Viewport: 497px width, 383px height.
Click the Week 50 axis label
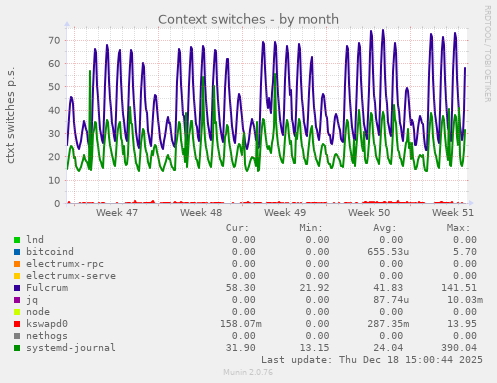pos(369,212)
